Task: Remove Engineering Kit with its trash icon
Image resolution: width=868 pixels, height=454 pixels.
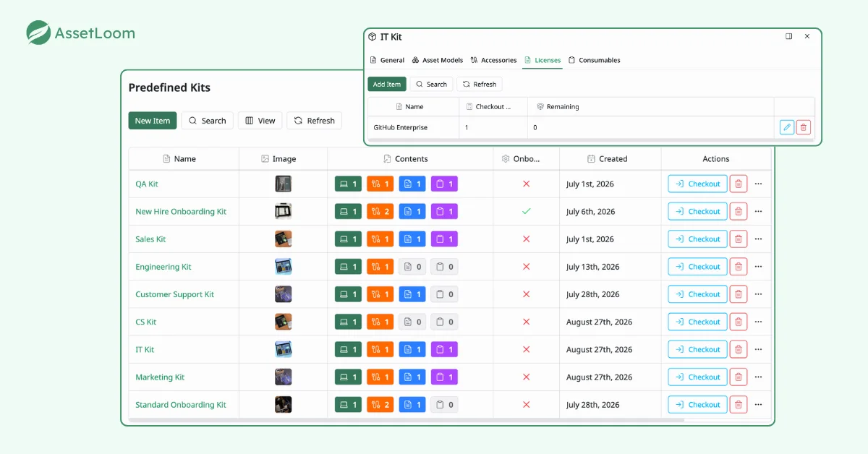Action: 738,267
